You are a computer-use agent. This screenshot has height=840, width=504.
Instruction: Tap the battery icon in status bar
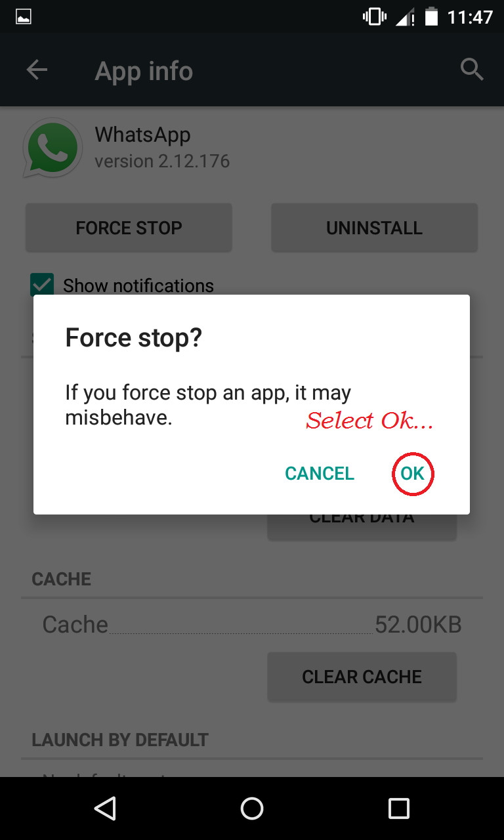431,16
